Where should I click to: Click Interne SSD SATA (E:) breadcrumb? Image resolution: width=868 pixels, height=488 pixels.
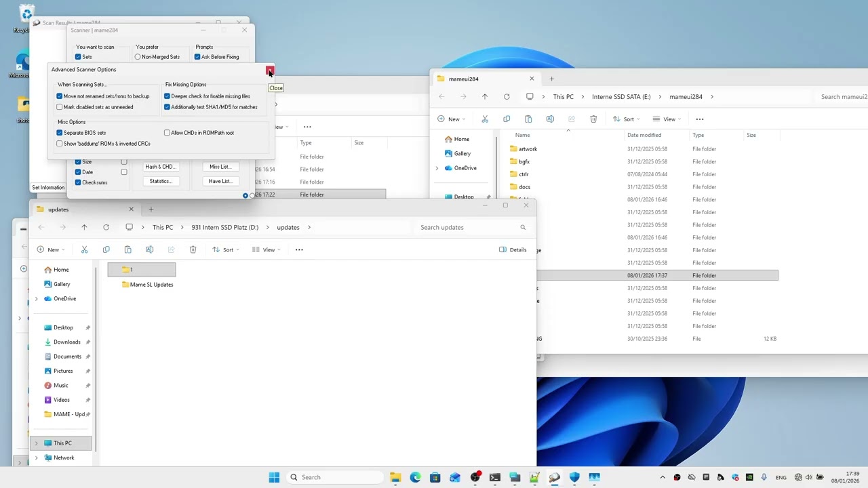click(621, 96)
